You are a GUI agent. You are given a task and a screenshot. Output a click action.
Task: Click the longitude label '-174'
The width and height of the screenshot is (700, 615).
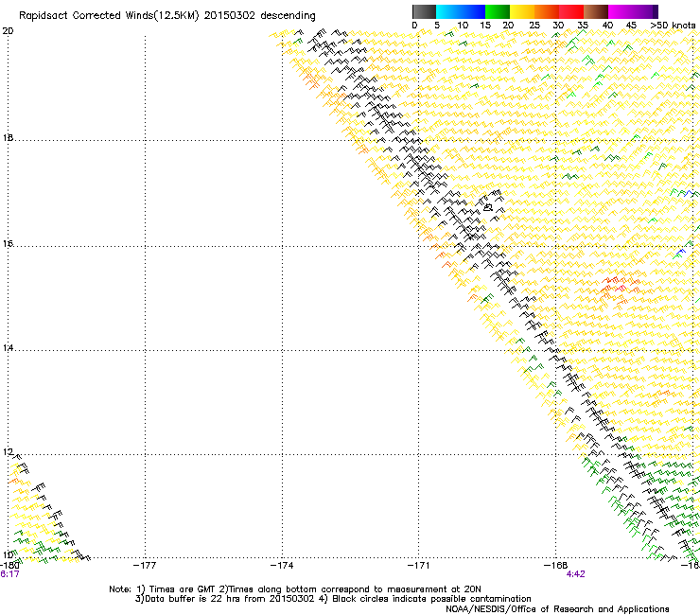pos(282,566)
